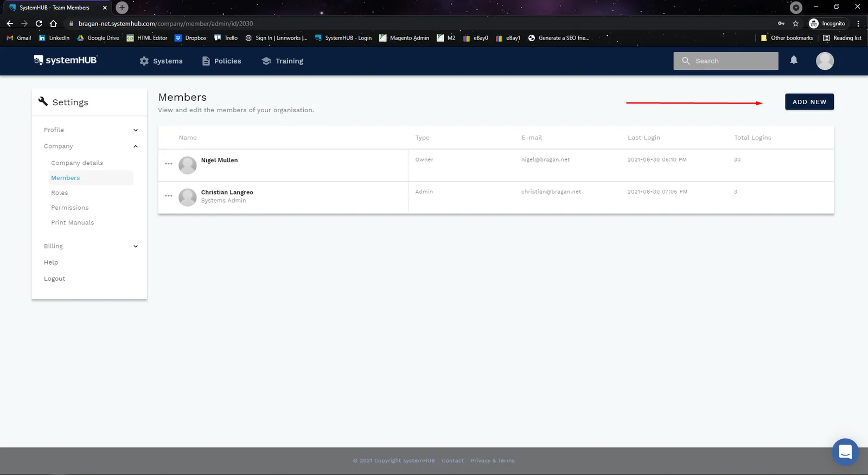Open eBay0 bookmark
The width and height of the screenshot is (868, 475).
coord(475,38)
